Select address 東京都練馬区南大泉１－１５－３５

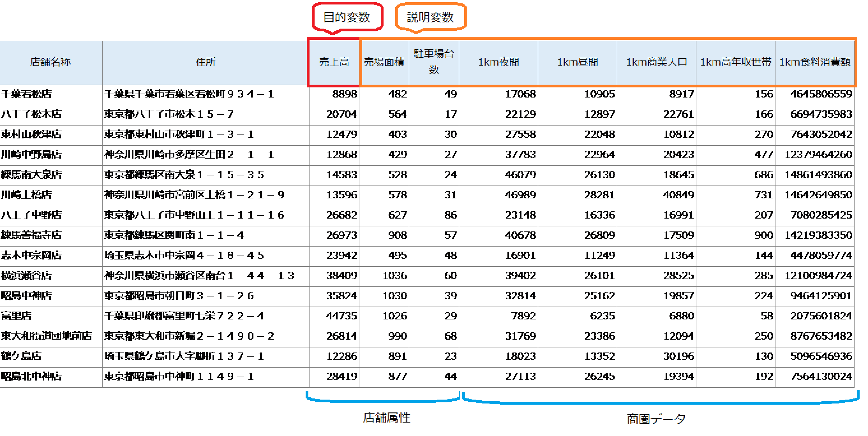[184, 175]
